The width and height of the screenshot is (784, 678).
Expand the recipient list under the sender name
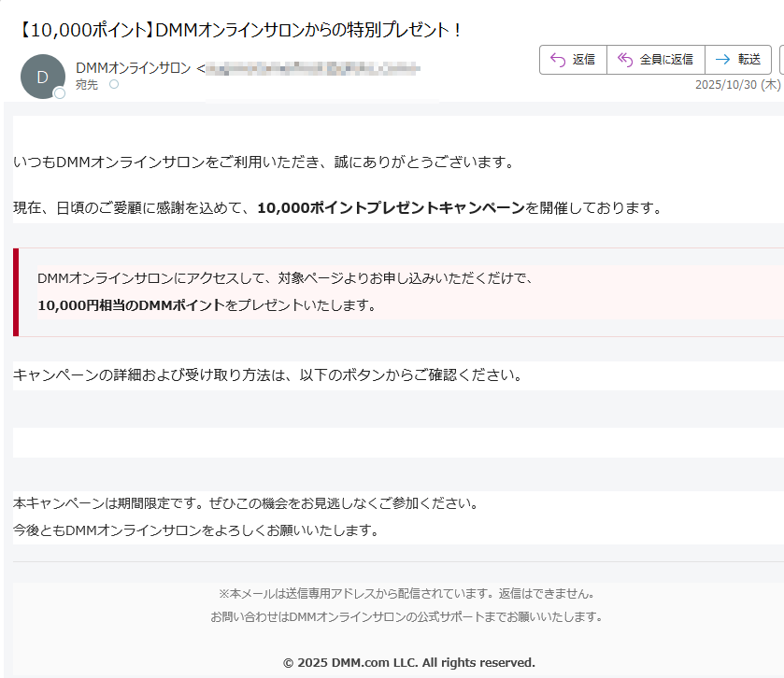point(113,83)
